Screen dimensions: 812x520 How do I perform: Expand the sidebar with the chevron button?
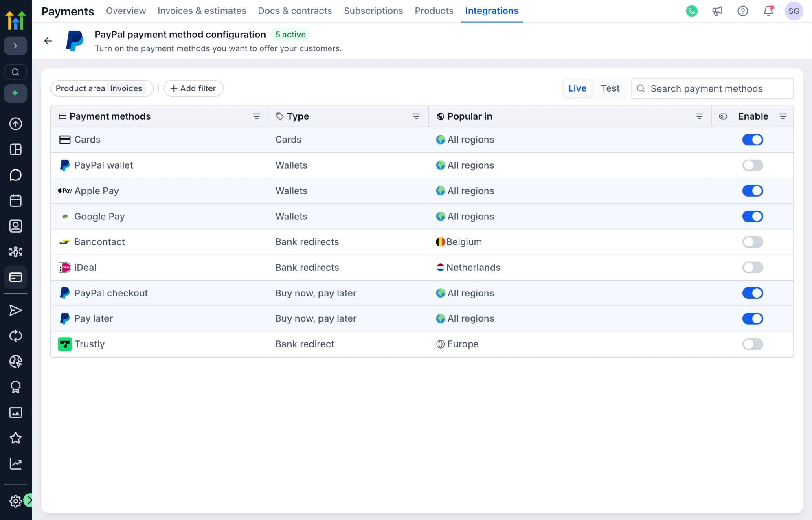pyautogui.click(x=15, y=46)
